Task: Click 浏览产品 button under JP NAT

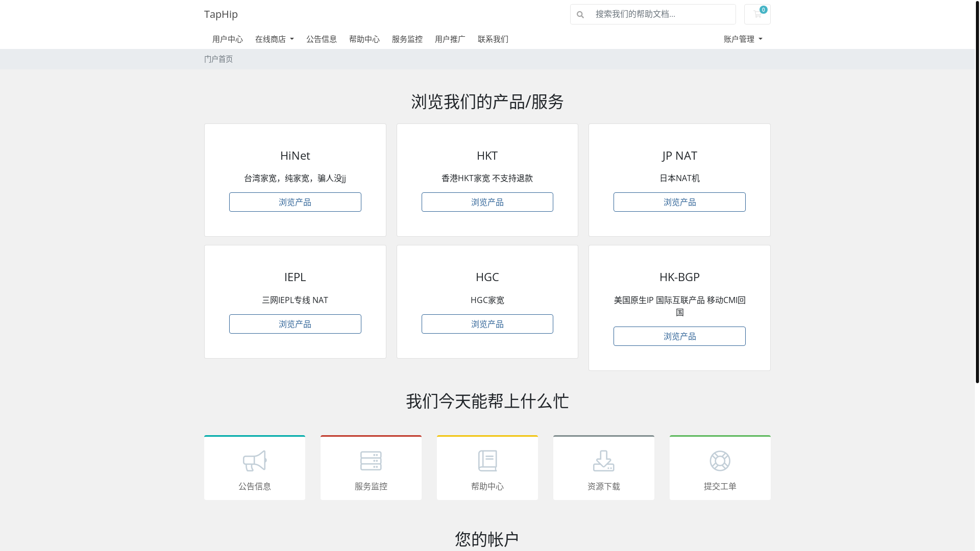Action: (x=679, y=202)
